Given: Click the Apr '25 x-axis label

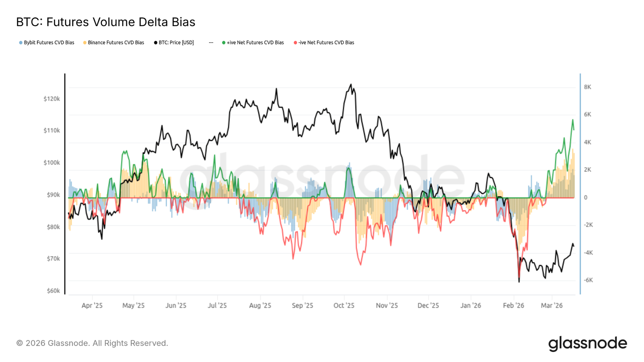Looking at the screenshot, I should (92, 306).
